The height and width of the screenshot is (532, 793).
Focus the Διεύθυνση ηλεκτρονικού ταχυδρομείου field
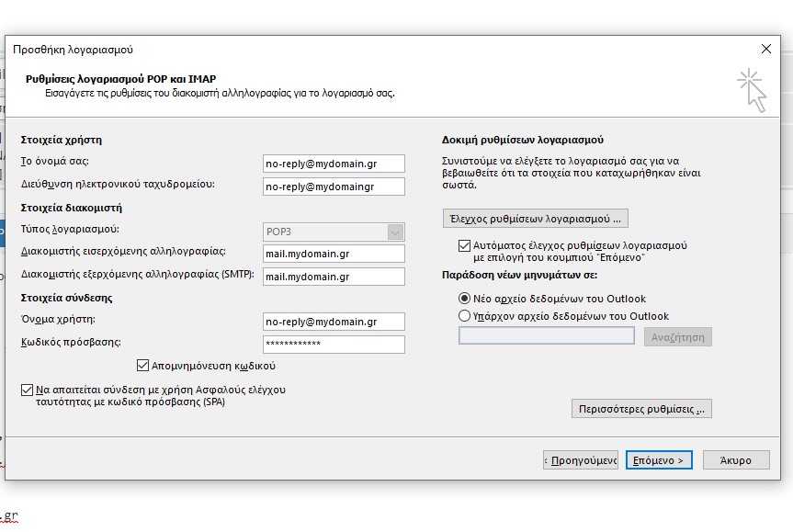coord(334,187)
